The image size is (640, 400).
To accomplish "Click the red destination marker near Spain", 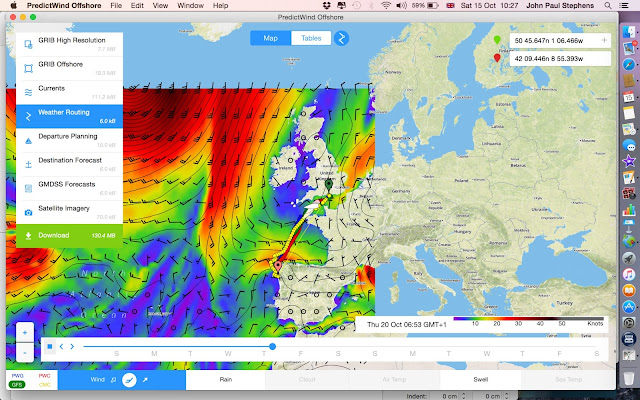I will click(x=278, y=266).
